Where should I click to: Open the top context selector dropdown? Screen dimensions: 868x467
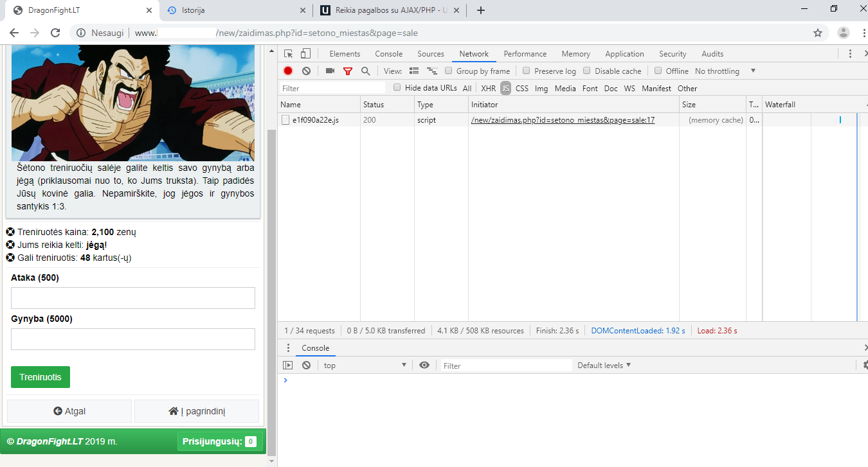pyautogui.click(x=365, y=366)
